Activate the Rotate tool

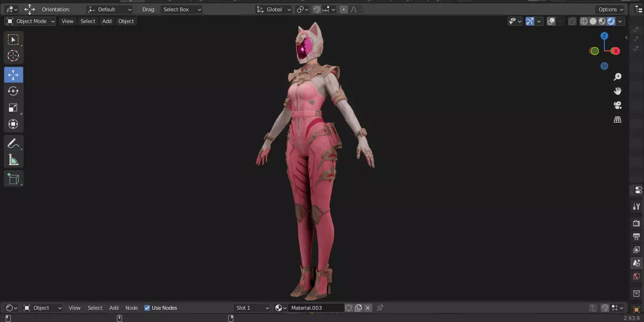click(x=13, y=91)
